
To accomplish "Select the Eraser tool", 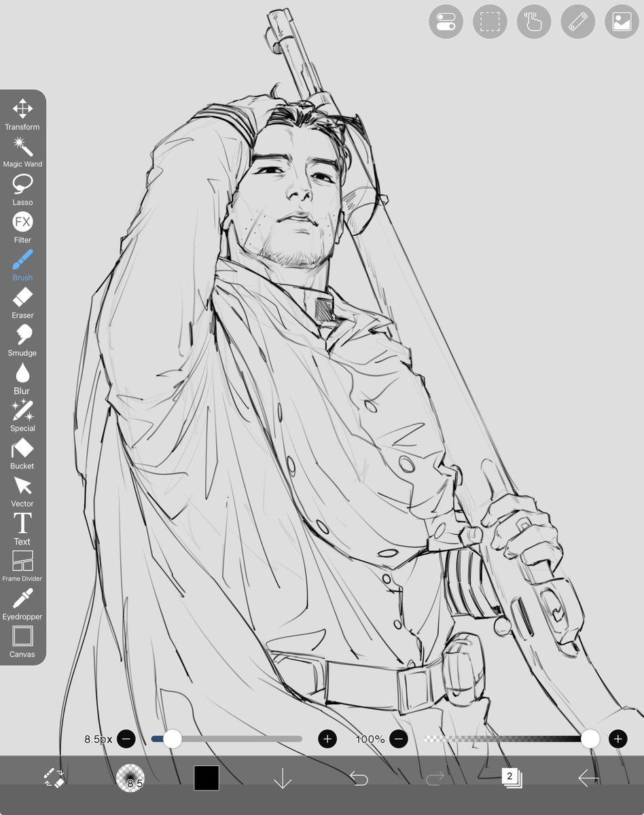I will coord(22,303).
